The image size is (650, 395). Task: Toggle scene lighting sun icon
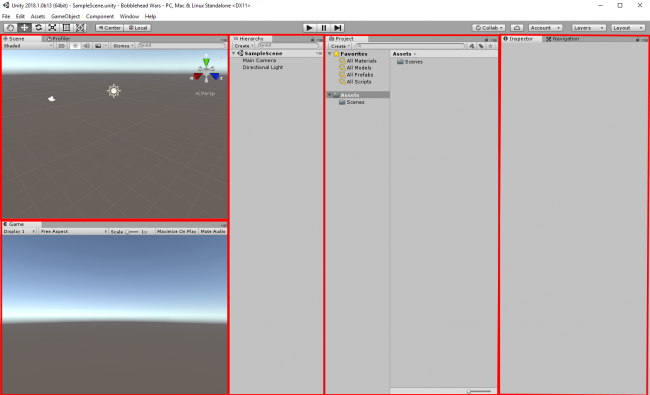click(x=75, y=46)
